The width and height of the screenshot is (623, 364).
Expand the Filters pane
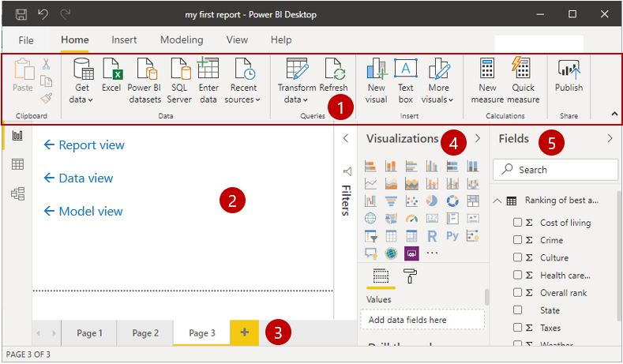(346, 138)
